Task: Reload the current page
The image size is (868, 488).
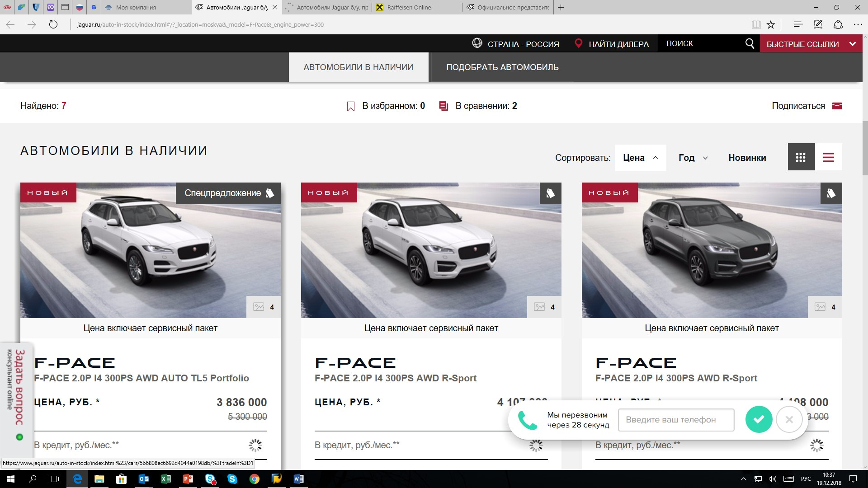Action: point(53,24)
